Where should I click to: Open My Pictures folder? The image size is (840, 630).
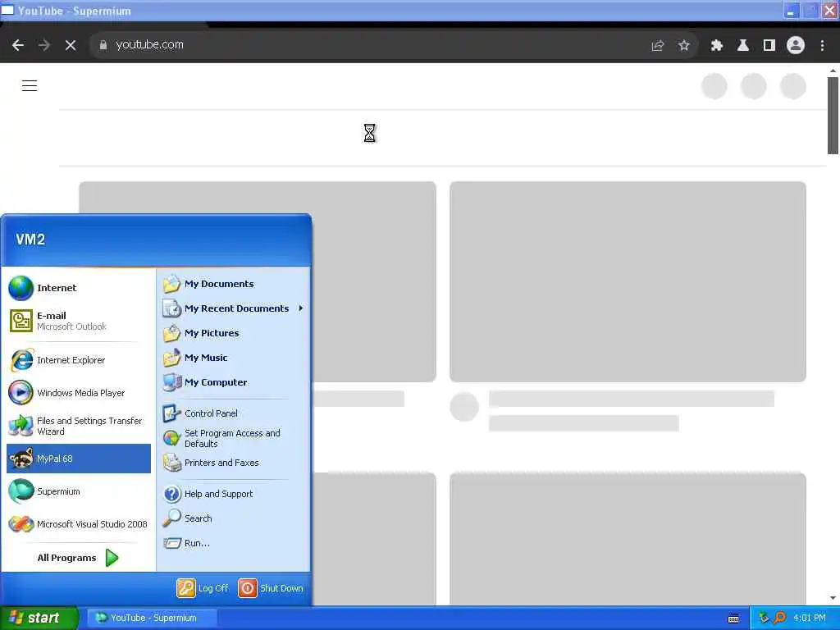(x=234, y=333)
